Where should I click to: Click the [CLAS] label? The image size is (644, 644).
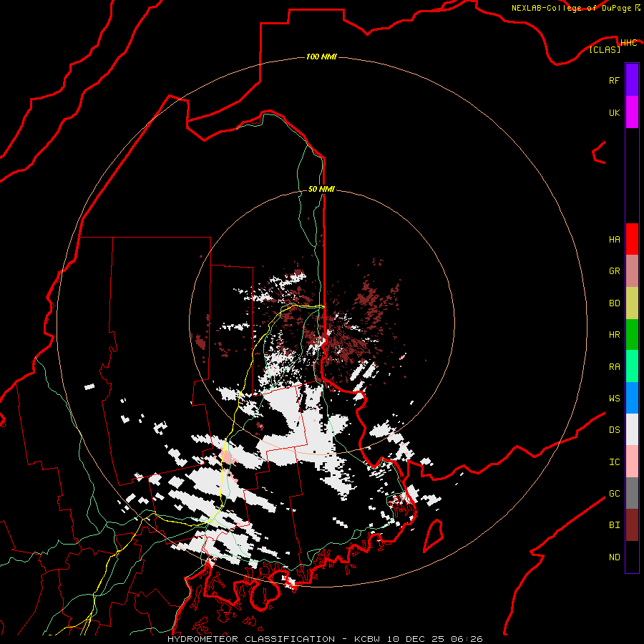point(605,49)
